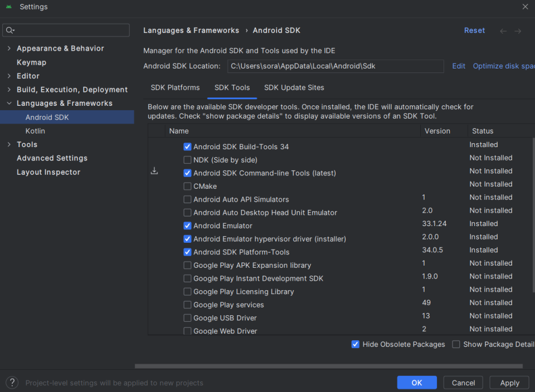Click the search magnifier in the settings filter
This screenshot has height=392, width=535.
tap(10, 30)
